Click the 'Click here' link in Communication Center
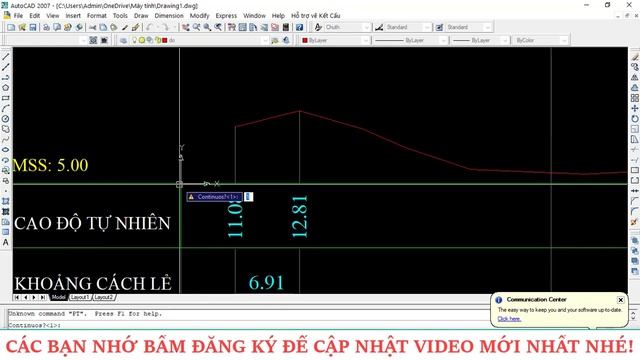The image size is (640, 360). pyautogui.click(x=509, y=319)
